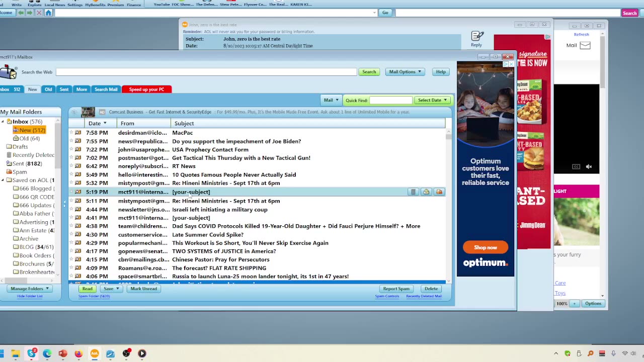Open the Search Mail tab
Viewport: 644px width, 362px height.
106,89
